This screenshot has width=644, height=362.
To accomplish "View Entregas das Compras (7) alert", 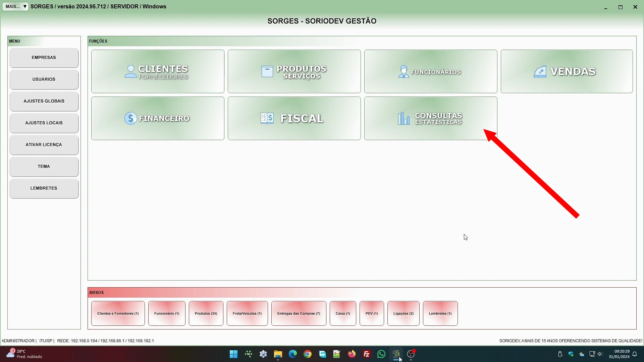I will click(x=299, y=313).
